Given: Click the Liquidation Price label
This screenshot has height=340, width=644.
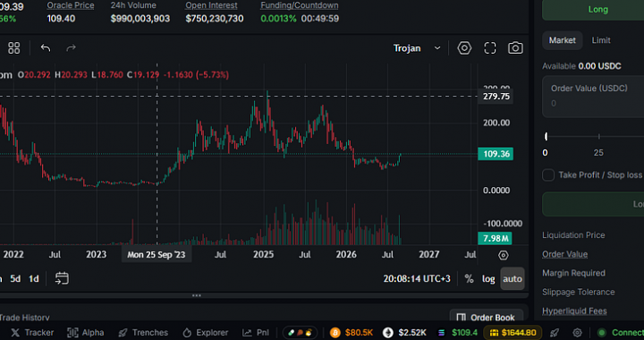Looking at the screenshot, I should [x=573, y=235].
